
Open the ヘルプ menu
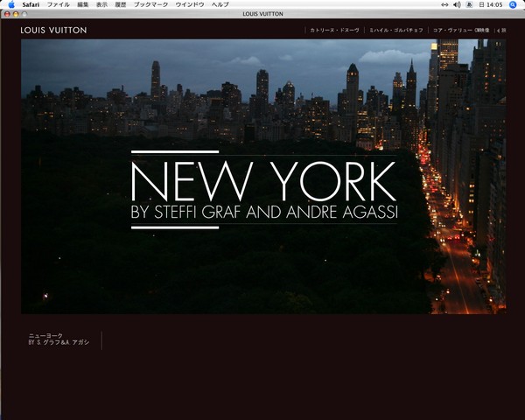pos(220,4)
